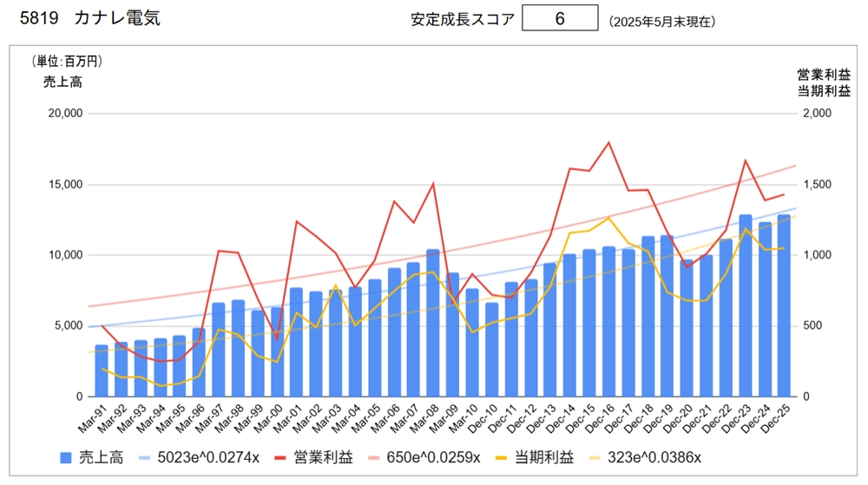Select the 安定成長スコア label
Viewport: 868px width, 485px height.
click(462, 19)
